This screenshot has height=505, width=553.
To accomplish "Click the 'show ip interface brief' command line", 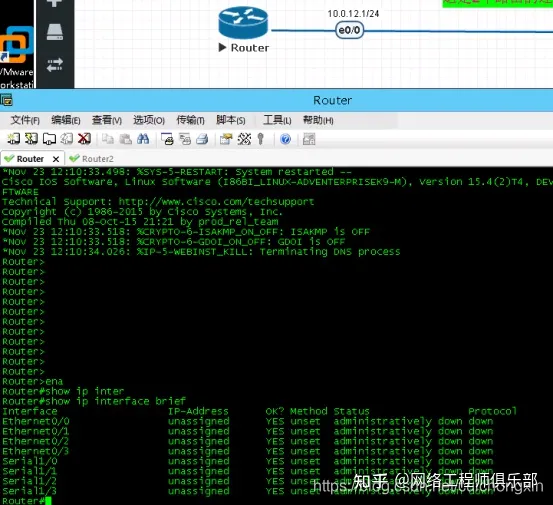I will click(94, 401).
